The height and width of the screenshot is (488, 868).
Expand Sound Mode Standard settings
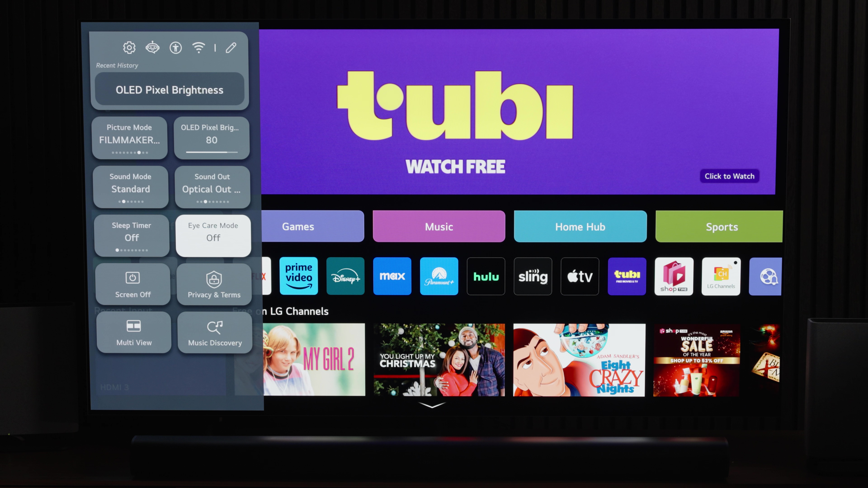(x=131, y=186)
